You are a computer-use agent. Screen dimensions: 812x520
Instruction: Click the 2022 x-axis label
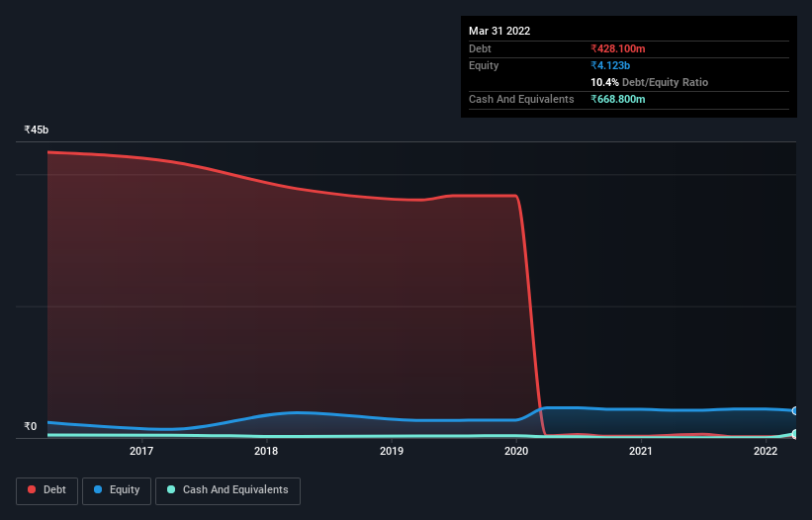pyautogui.click(x=766, y=451)
